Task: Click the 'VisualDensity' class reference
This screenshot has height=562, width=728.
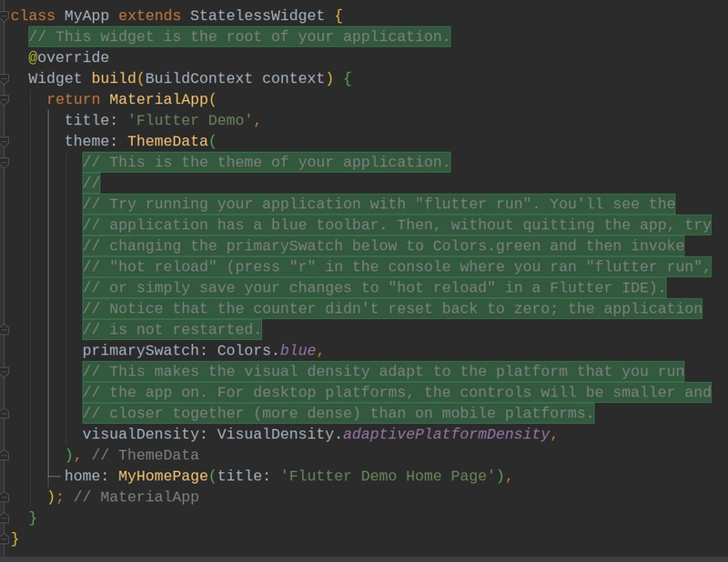Action: point(276,434)
